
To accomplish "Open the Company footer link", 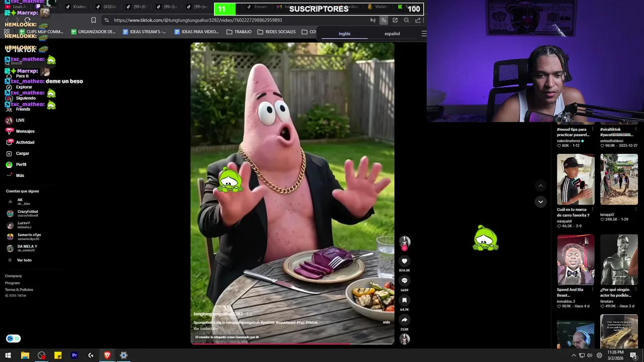I will (14, 276).
